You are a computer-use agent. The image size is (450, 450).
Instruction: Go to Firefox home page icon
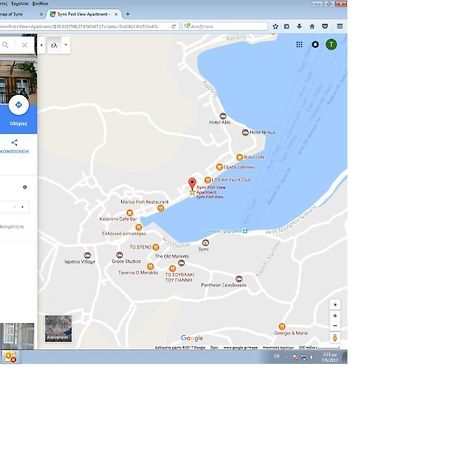pyautogui.click(x=312, y=26)
